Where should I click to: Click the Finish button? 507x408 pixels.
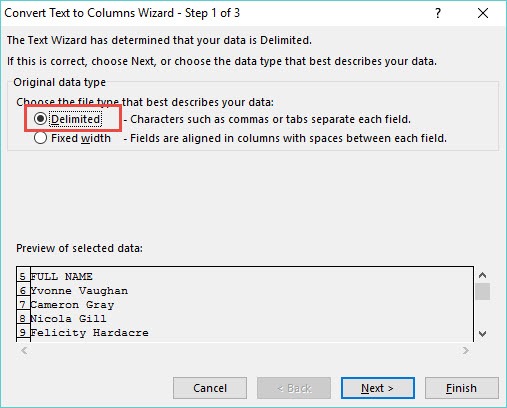[462, 388]
